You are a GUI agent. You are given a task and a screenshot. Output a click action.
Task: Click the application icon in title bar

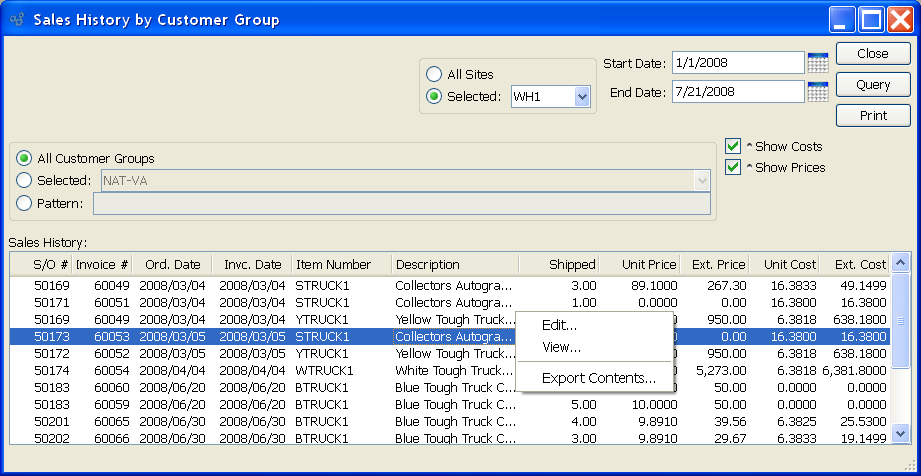(17, 19)
